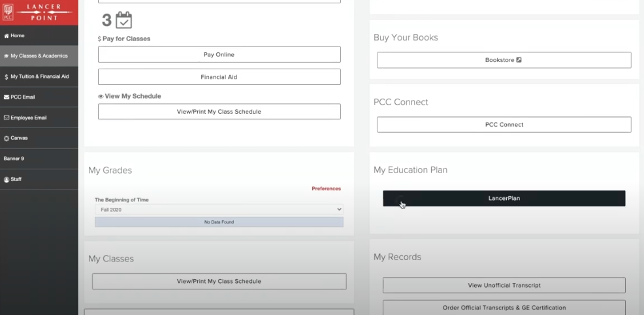Click the View My Schedule label
The width and height of the screenshot is (644, 315).
133,96
